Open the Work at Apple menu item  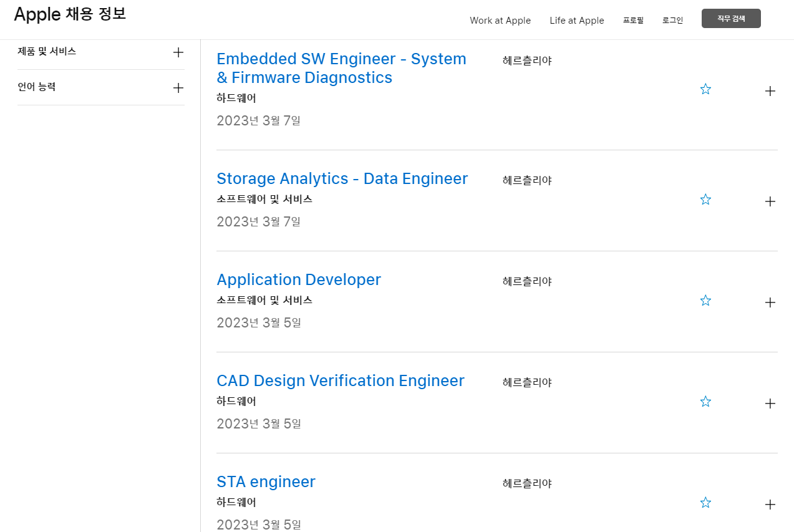(x=500, y=21)
